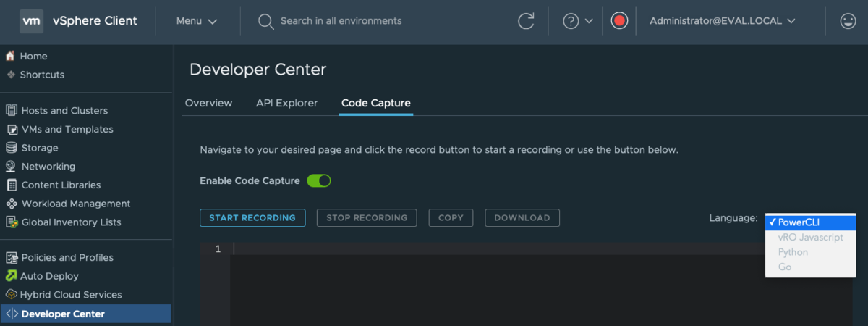This screenshot has width=868, height=326.
Task: Click the Auto Deploy green icon
Action: click(x=11, y=276)
